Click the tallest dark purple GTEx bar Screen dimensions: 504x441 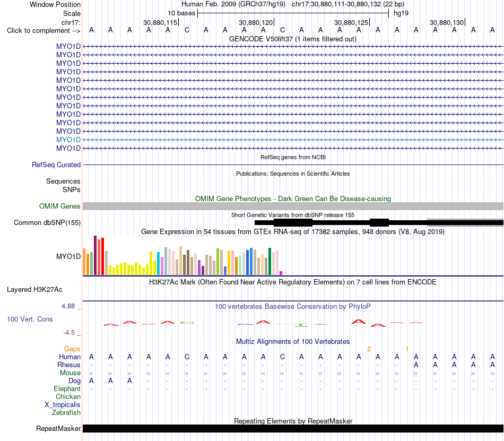click(95, 255)
